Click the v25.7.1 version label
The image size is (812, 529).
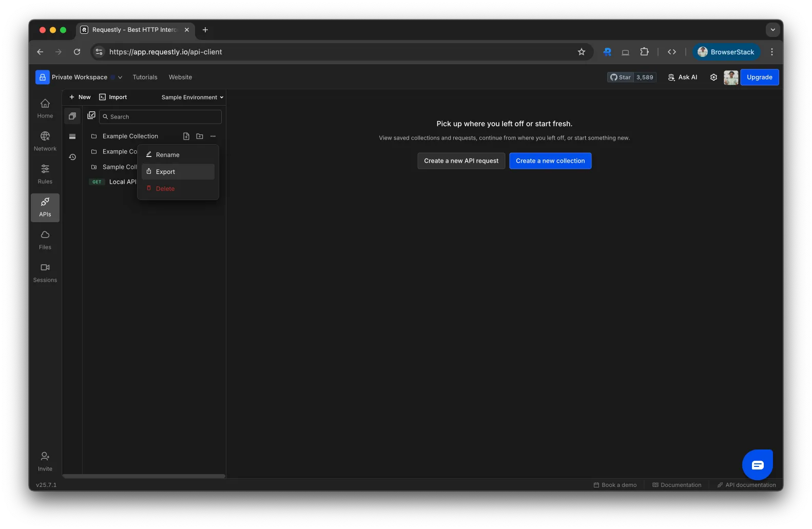(46, 485)
